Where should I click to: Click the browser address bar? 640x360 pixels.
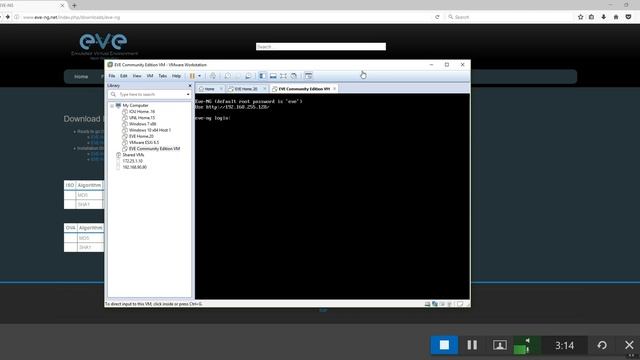pos(229,17)
